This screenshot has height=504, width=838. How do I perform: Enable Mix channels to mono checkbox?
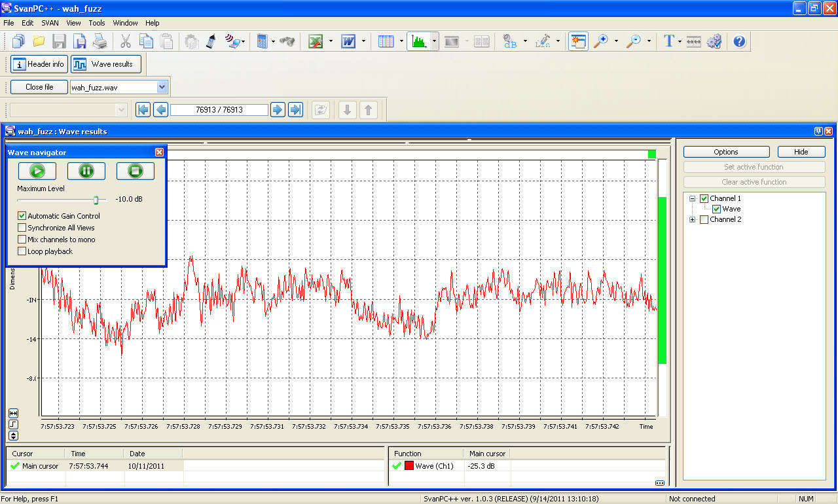[x=22, y=240]
